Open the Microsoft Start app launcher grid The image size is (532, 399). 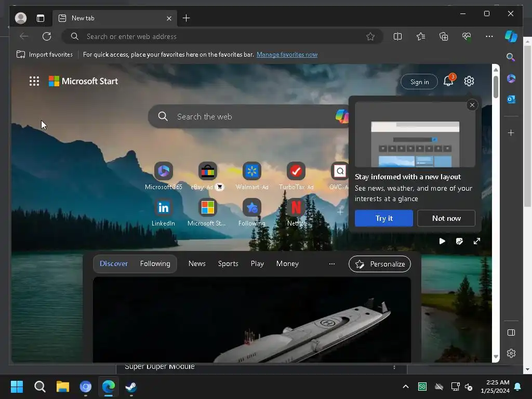point(34,81)
